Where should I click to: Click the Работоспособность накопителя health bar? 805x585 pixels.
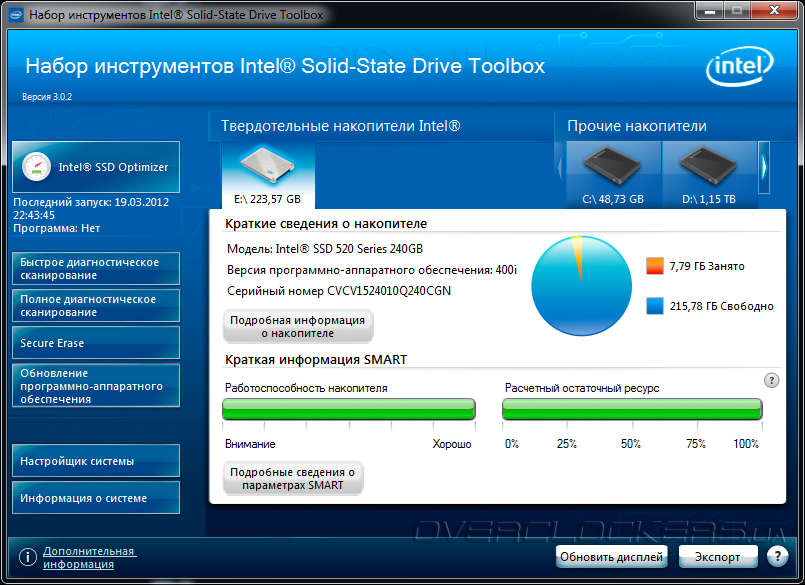tap(349, 409)
